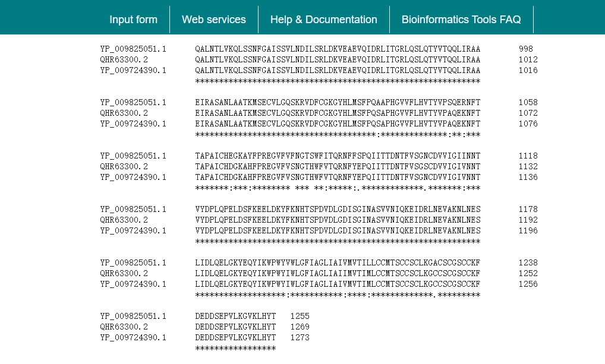Image resolution: width=605 pixels, height=364 pixels.
Task: Go to the Web services page
Action: pos(214,20)
